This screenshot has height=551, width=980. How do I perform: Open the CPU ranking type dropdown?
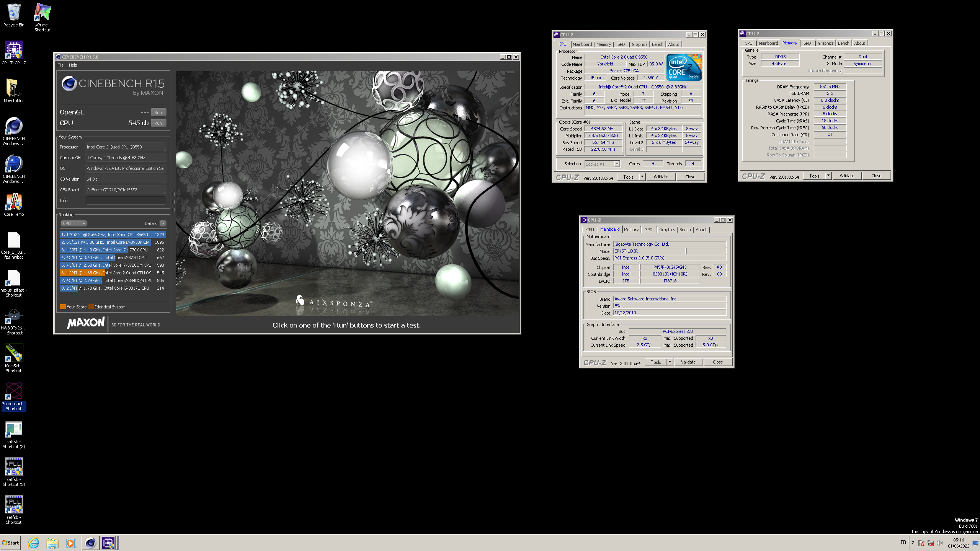73,223
